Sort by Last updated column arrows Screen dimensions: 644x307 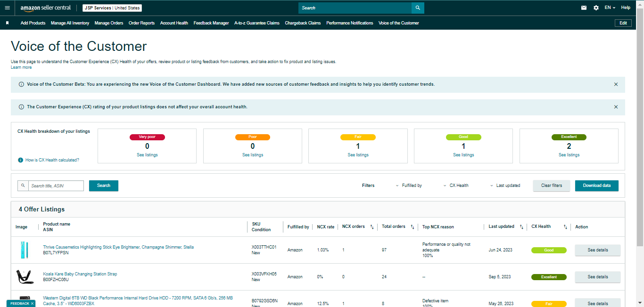[521, 227]
